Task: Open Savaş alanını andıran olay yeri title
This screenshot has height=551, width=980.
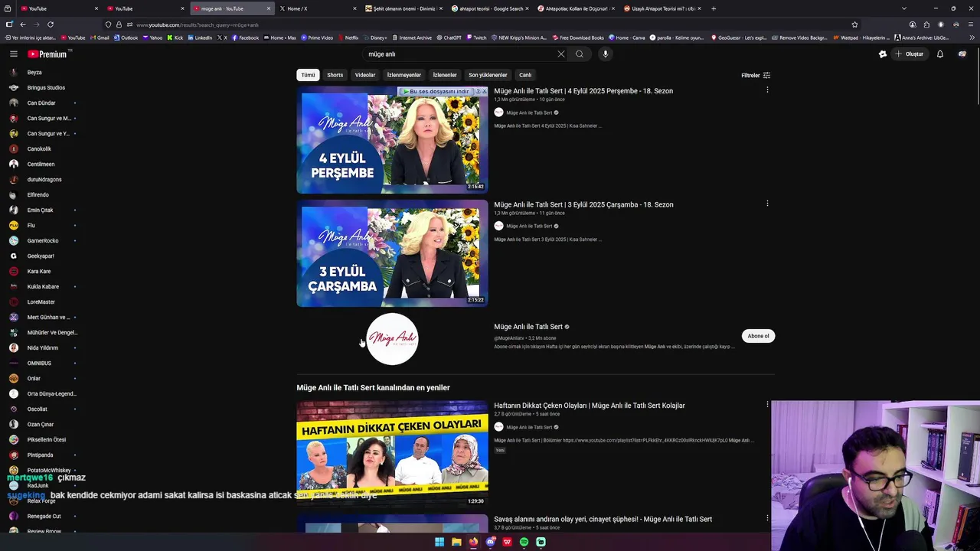Action: [603, 520]
